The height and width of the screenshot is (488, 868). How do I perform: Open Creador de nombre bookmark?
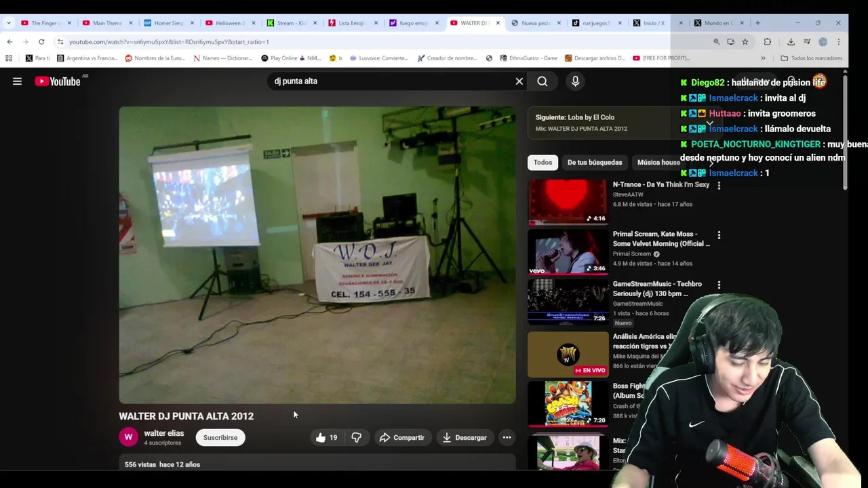point(447,58)
